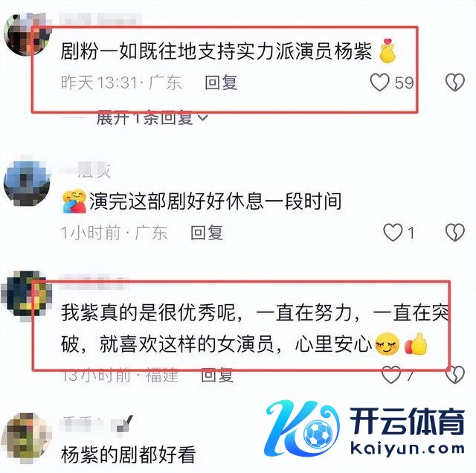Reply to the 昨天 13:31 comment
This screenshot has width=476, height=473.
(221, 83)
